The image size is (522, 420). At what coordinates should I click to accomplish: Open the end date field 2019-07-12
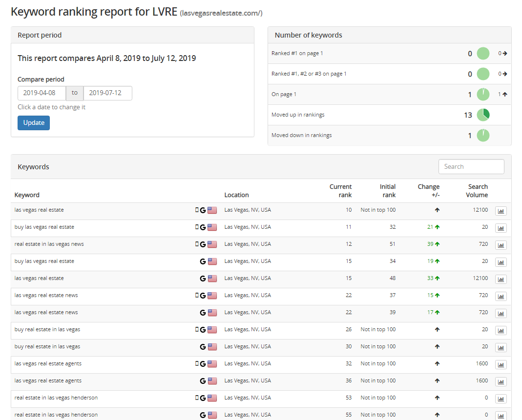pos(107,93)
